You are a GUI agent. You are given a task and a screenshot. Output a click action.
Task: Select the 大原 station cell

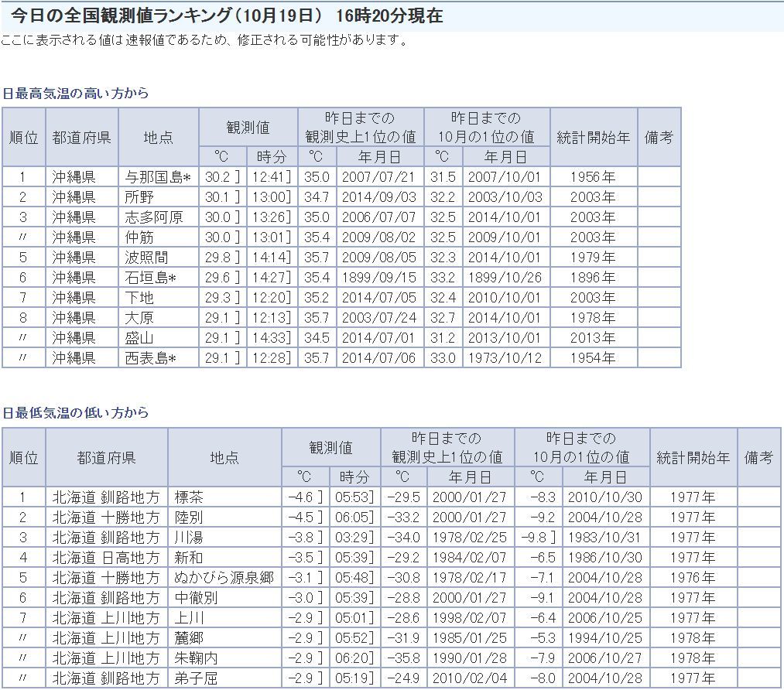pos(159,318)
